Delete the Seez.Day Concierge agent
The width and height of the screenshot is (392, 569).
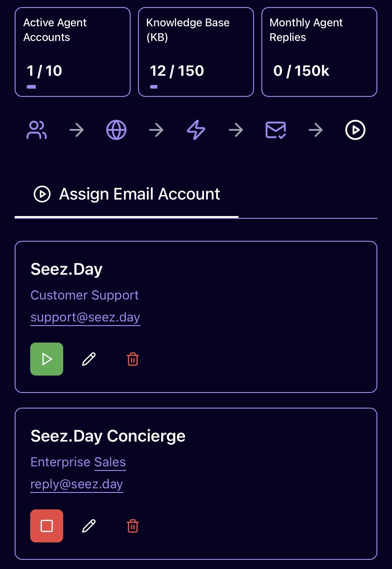133,526
